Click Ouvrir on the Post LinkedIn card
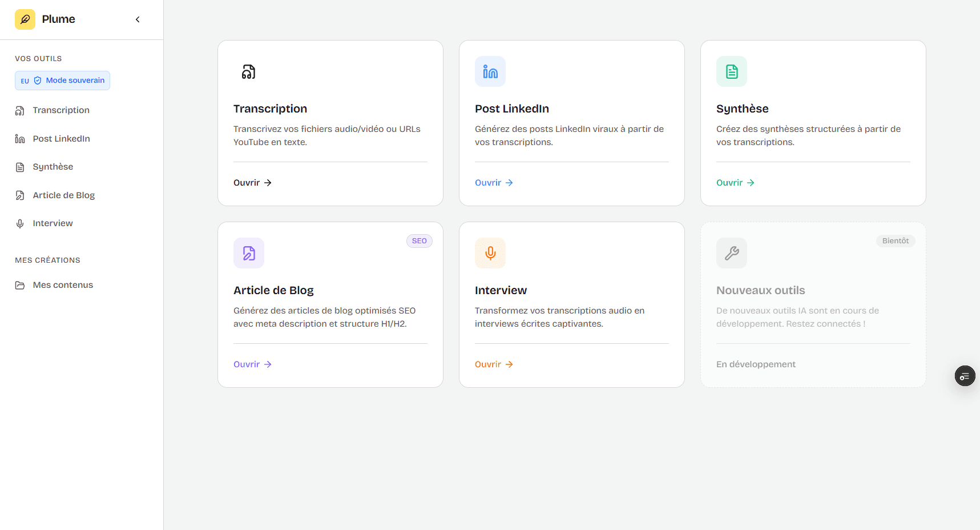 click(494, 182)
